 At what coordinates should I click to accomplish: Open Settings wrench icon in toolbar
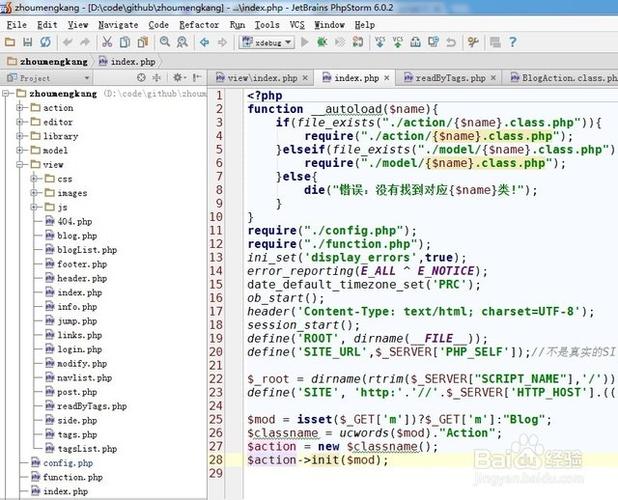coord(473,42)
